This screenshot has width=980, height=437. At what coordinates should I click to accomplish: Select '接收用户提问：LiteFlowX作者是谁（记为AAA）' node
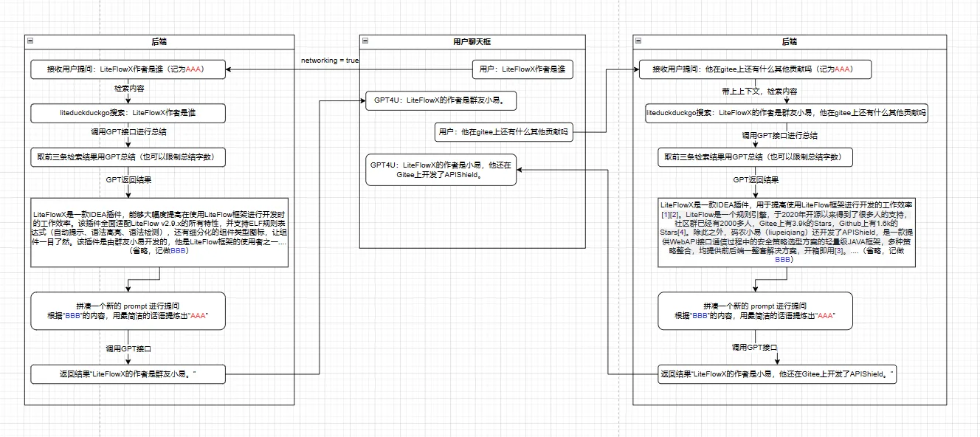(x=128, y=70)
